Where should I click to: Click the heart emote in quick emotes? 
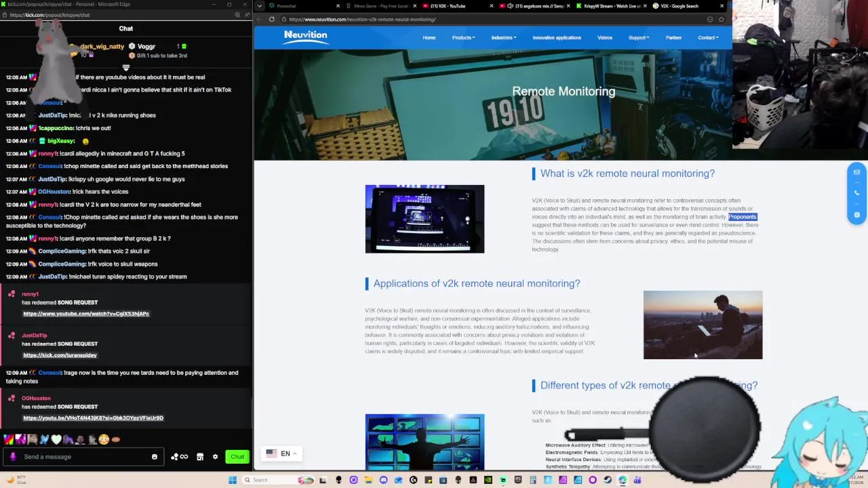click(56, 439)
